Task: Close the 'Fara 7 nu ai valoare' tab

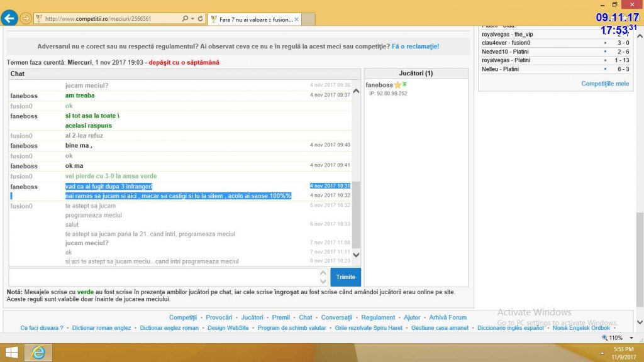Action: 297,19
